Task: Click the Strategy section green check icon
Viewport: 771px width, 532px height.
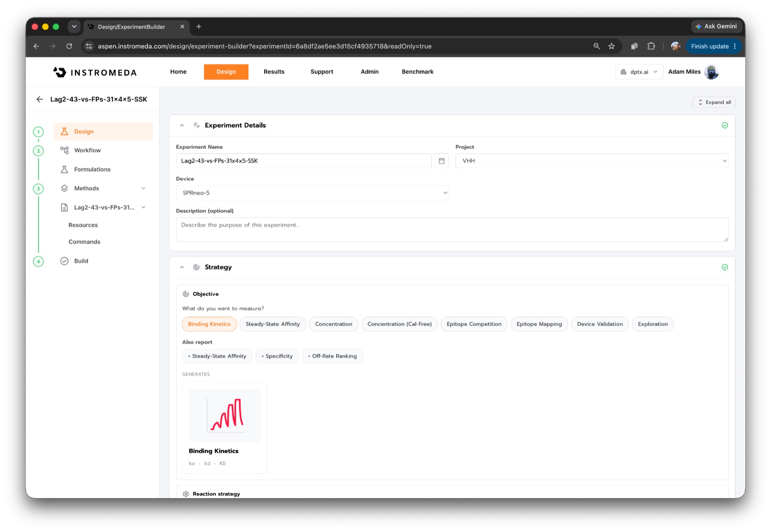Action: [x=725, y=267]
